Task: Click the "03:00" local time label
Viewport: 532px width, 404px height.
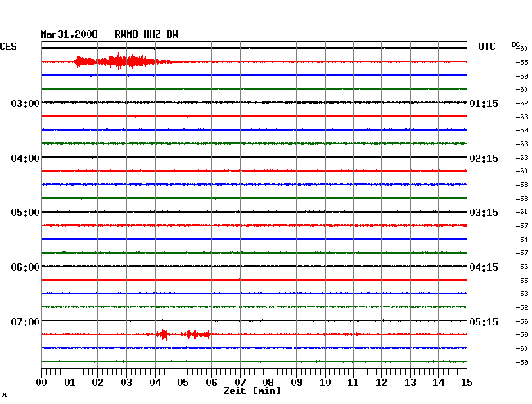Action: point(25,103)
